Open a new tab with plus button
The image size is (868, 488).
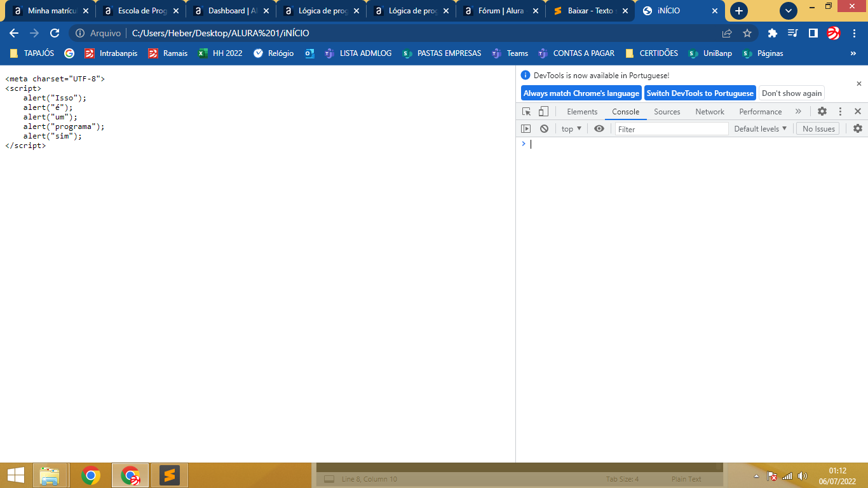pyautogui.click(x=739, y=11)
